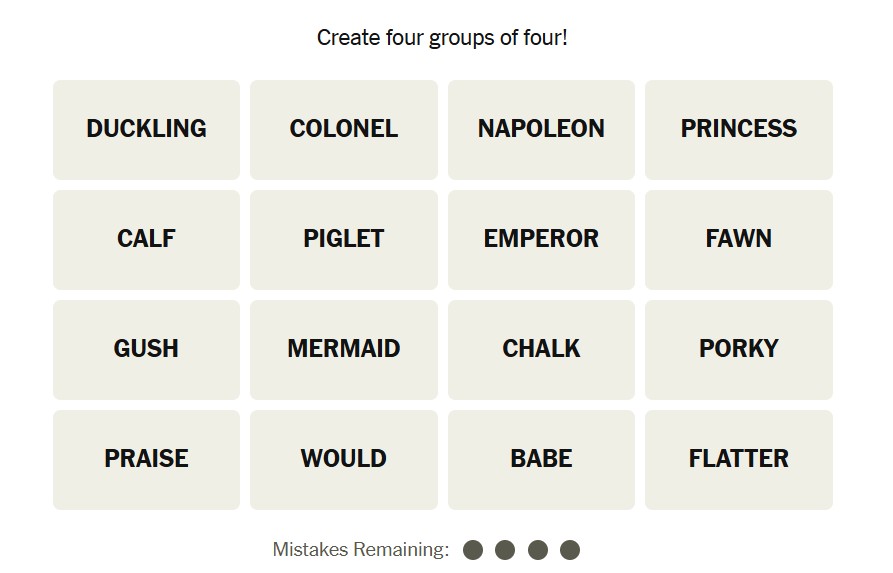Click the rightmost mistakes remaining dot
This screenshot has width=893, height=573.
[x=570, y=550]
